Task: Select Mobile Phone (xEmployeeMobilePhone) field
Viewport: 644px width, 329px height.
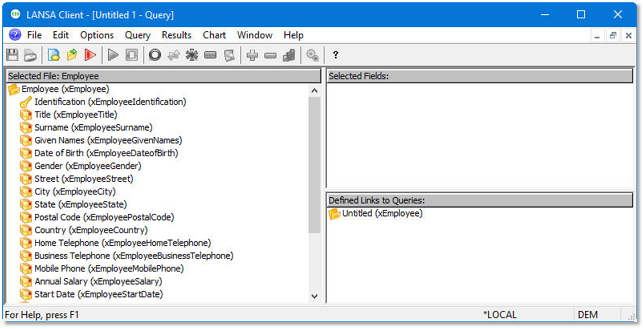Action: coord(109,269)
